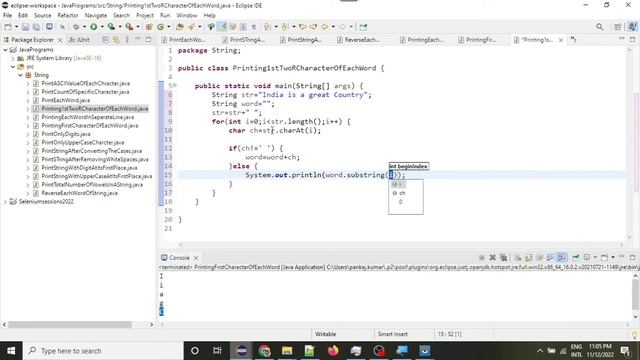Toggle Mark Occurrences in the toolbar

click(222, 27)
